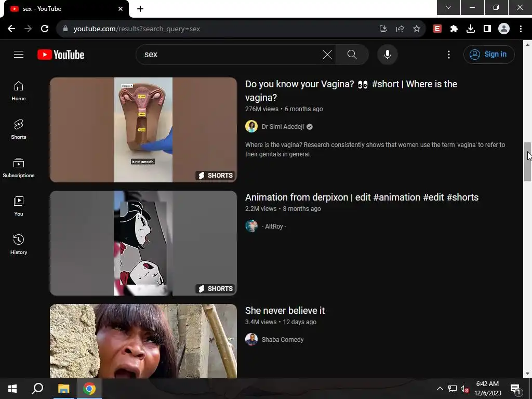Open the anatomy model short thumbnail

[x=143, y=130]
